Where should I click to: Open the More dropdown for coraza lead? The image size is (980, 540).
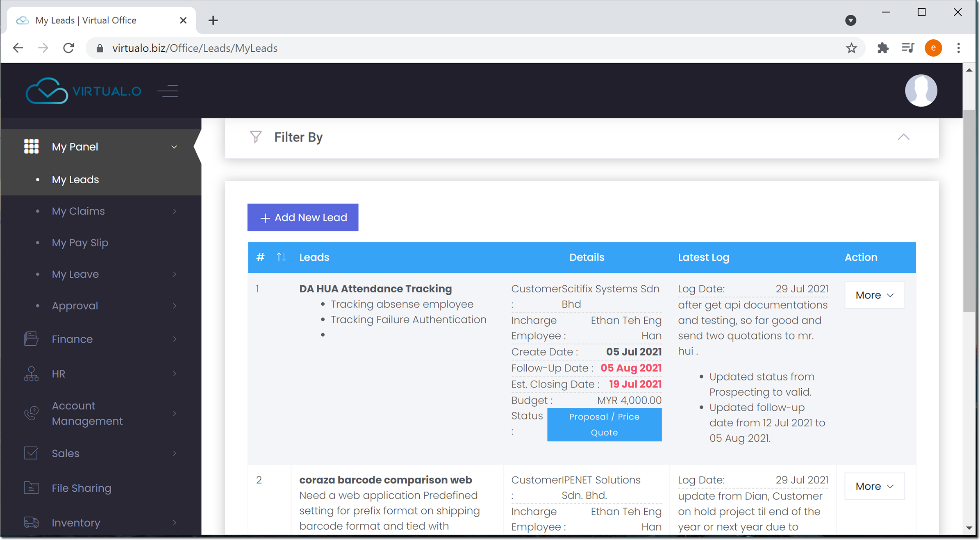click(x=874, y=486)
